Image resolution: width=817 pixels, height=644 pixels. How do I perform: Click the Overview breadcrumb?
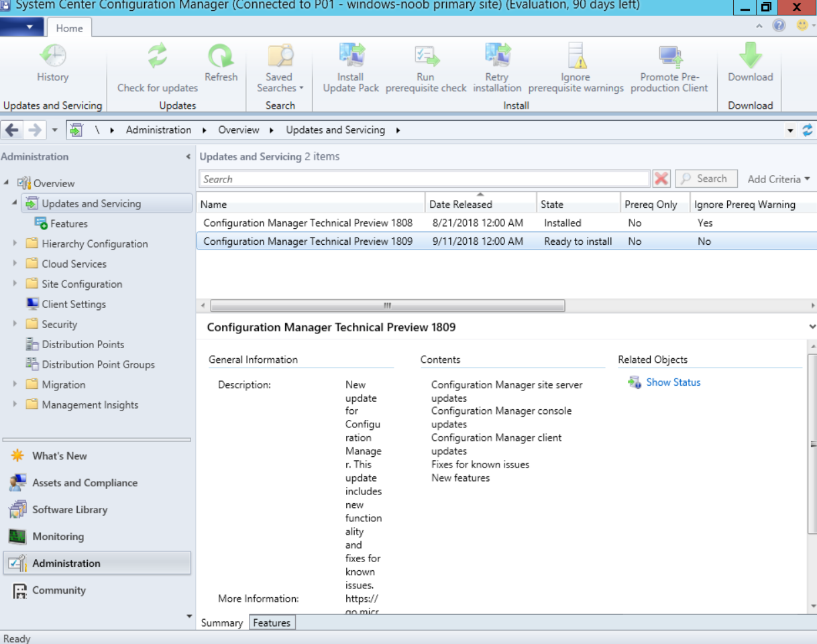(238, 130)
